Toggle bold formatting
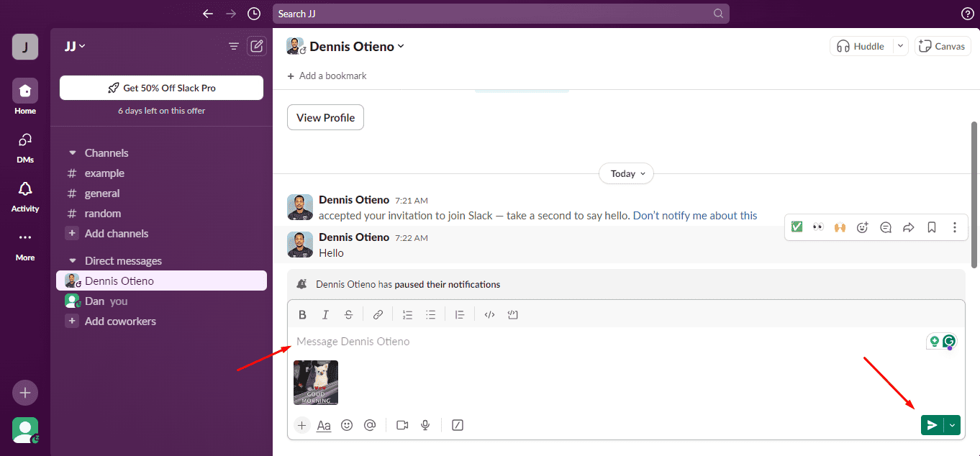Viewport: 980px width, 456px height. tap(302, 314)
